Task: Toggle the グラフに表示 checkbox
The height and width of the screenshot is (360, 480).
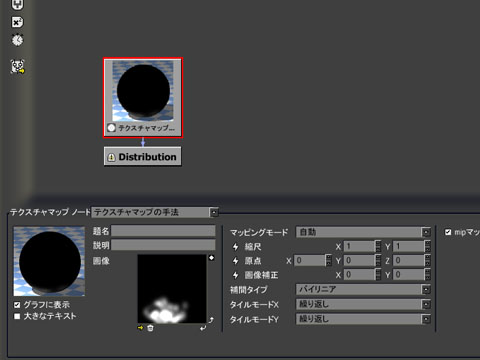Action: tap(17, 305)
